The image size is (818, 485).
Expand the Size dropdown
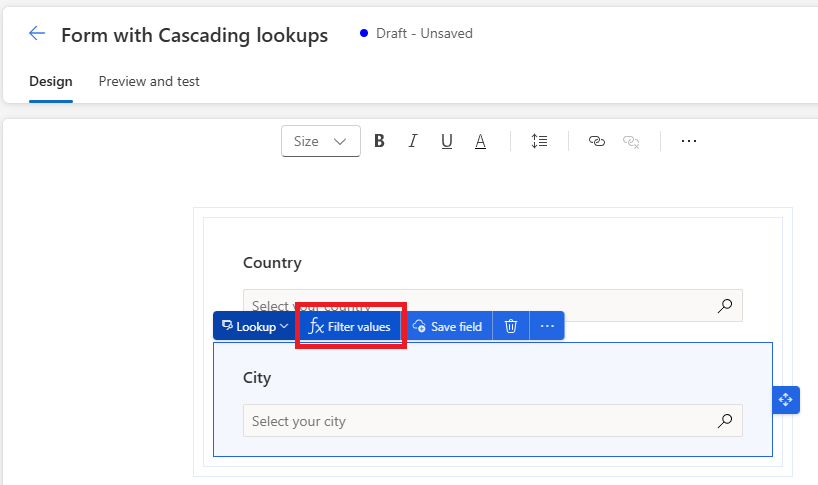[x=320, y=141]
